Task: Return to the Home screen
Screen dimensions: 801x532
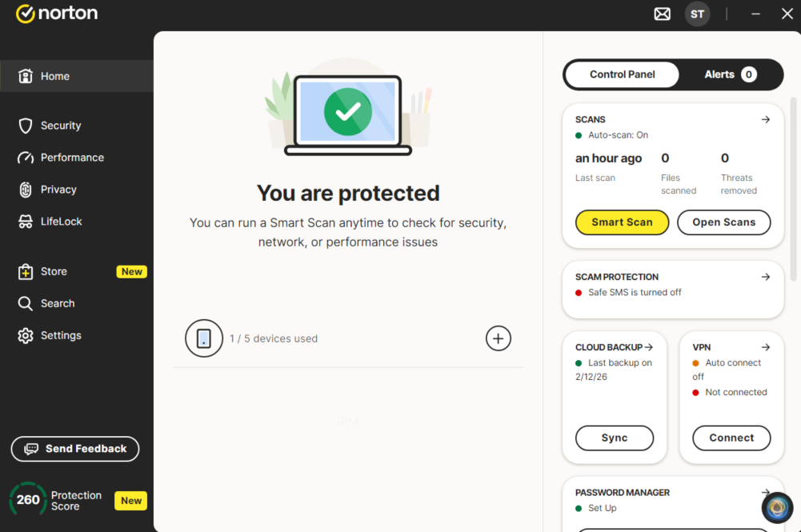Action: pos(54,76)
